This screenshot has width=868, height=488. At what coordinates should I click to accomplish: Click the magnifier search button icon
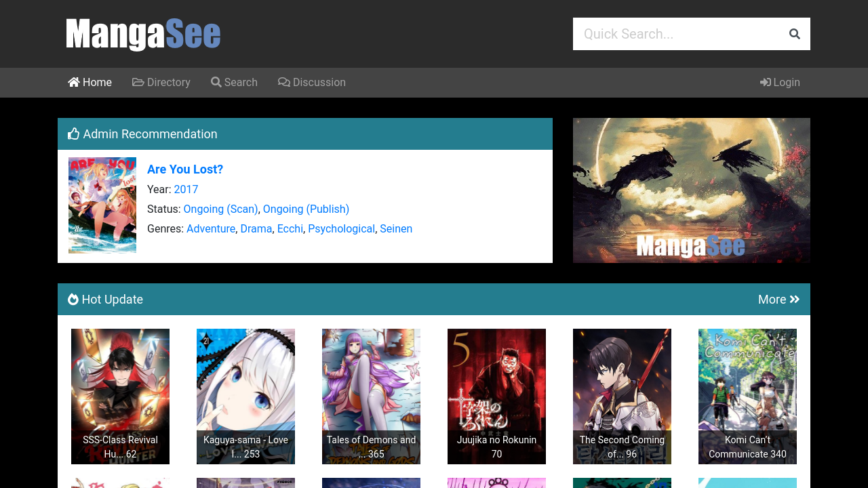pos(795,34)
